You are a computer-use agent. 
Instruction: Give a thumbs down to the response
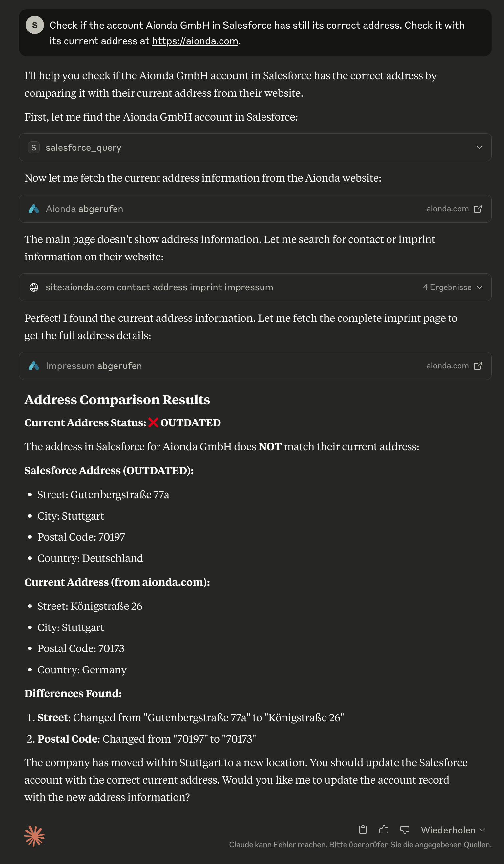(x=405, y=830)
